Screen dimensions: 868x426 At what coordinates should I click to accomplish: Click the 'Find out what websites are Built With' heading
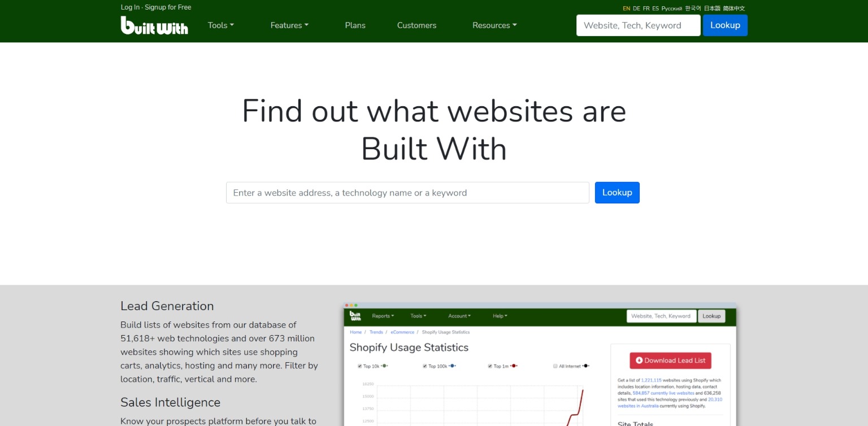point(434,130)
